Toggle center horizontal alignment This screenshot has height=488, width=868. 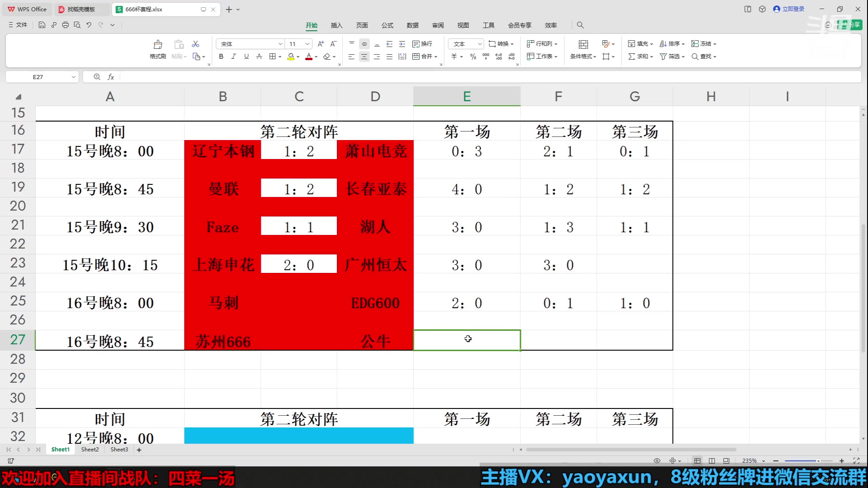point(364,56)
